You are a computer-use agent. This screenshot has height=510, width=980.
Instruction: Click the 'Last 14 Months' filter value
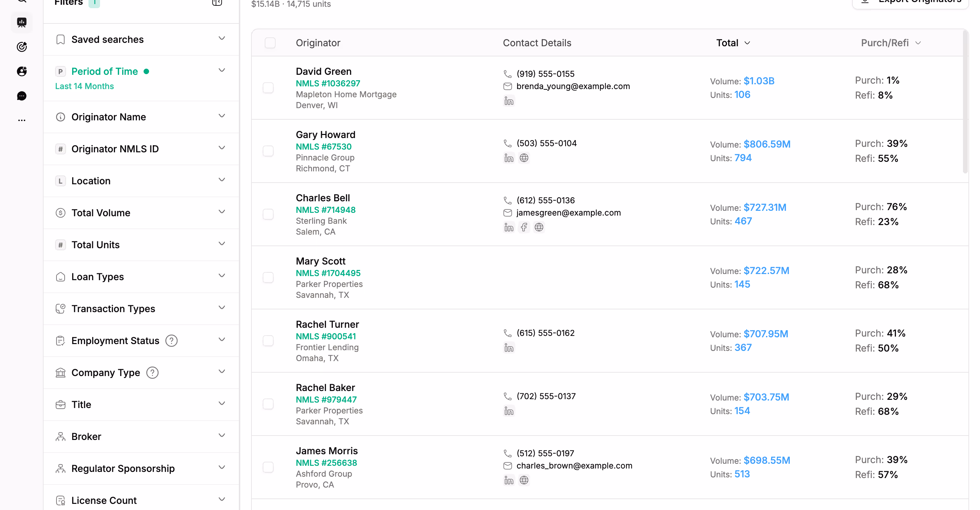(84, 86)
